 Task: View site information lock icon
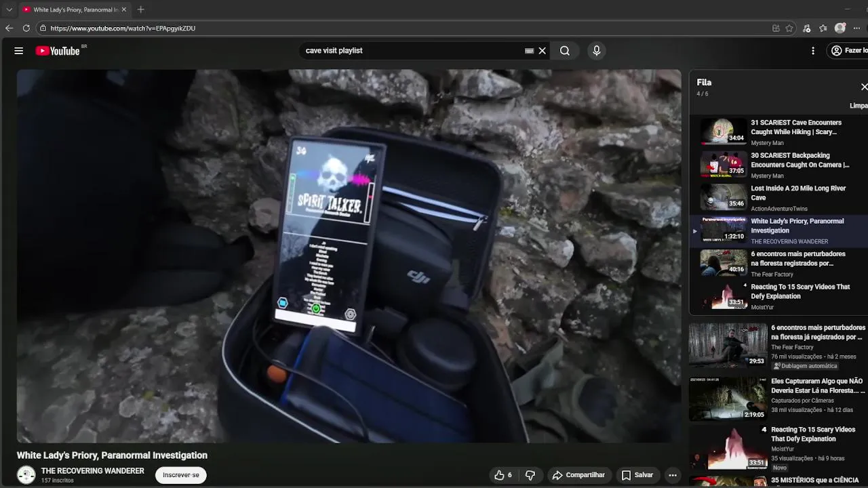point(43,28)
